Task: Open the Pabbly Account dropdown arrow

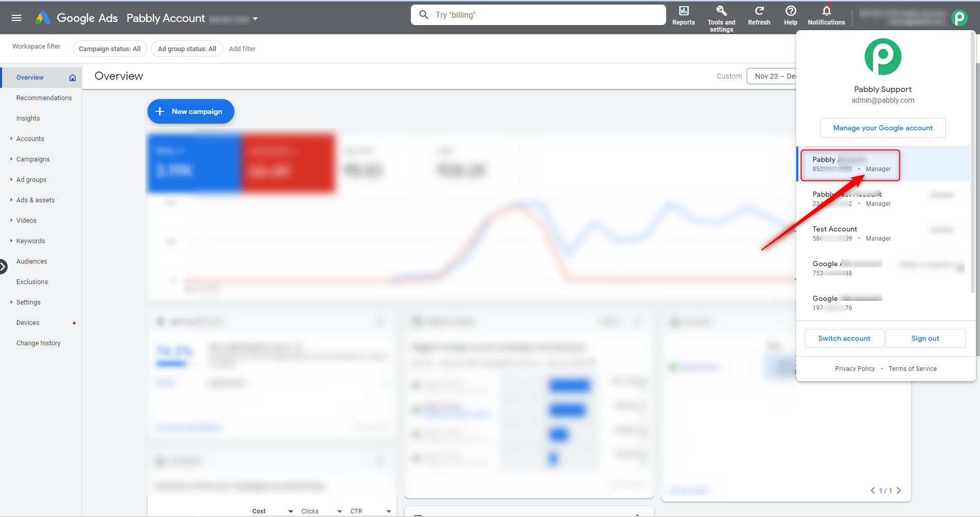Action: pos(255,19)
